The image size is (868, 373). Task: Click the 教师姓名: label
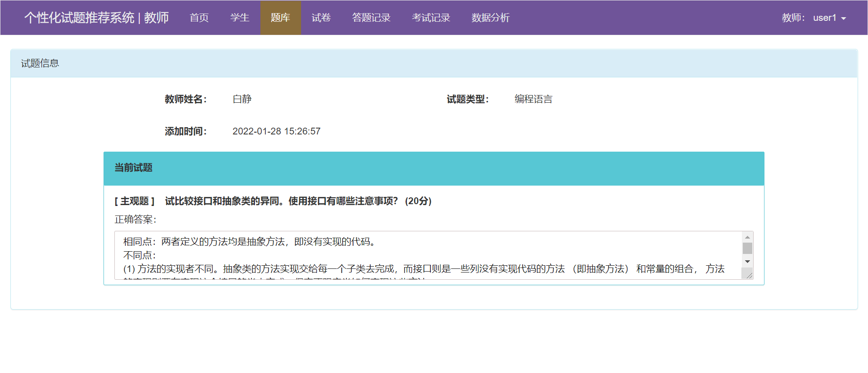point(185,99)
